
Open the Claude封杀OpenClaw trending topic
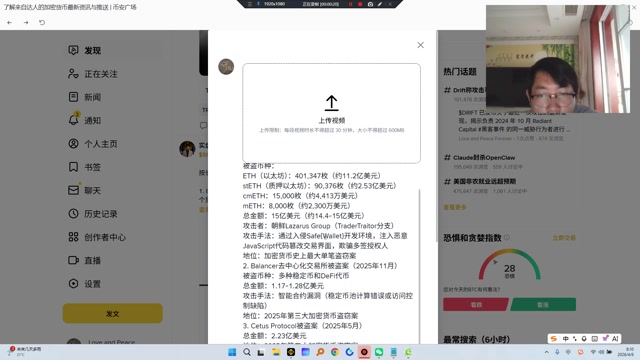click(484, 158)
